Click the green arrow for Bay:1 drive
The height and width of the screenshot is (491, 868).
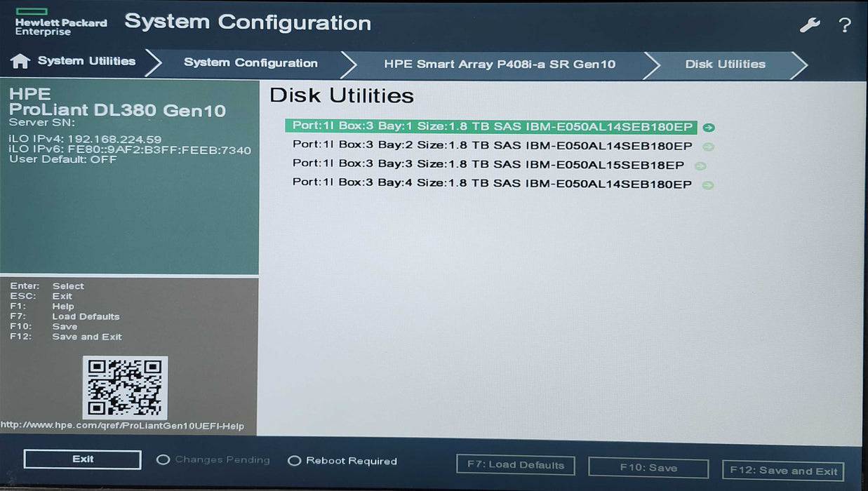[708, 127]
